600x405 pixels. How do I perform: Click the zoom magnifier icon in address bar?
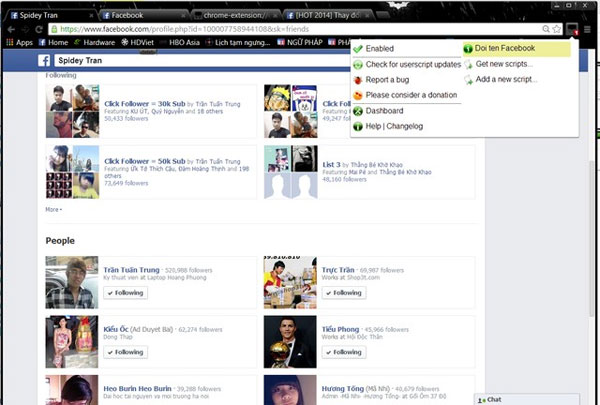(x=546, y=29)
